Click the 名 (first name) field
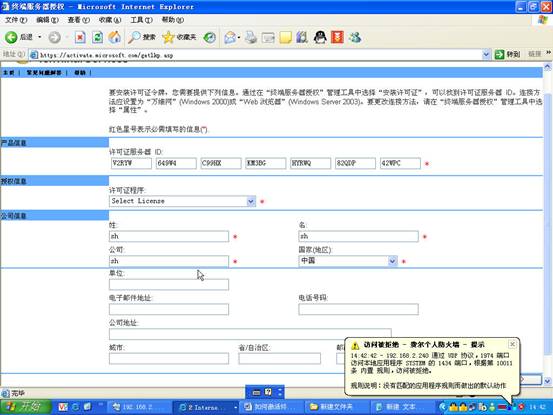553x415 pixels. point(359,236)
